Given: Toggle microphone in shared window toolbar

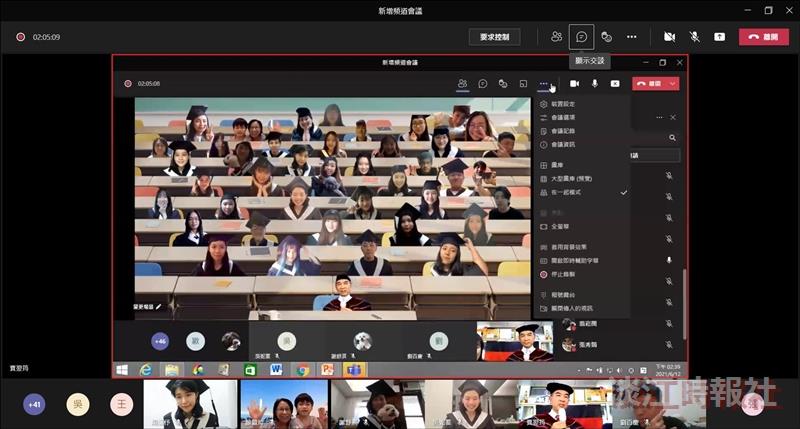Looking at the screenshot, I should 594,83.
